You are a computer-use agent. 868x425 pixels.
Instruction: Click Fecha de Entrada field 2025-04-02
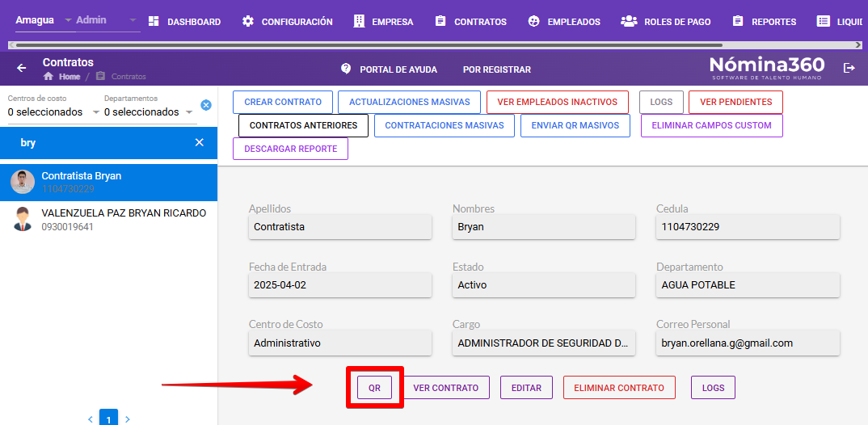pos(340,285)
